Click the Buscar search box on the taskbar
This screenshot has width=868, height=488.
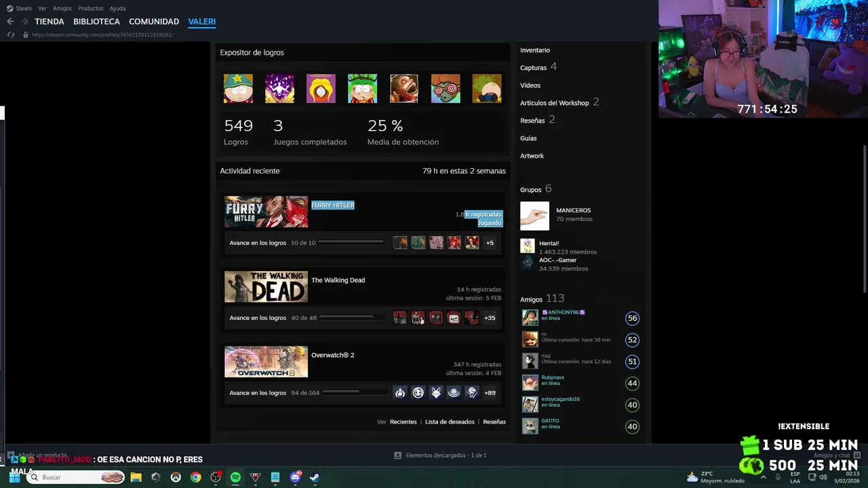point(77,477)
